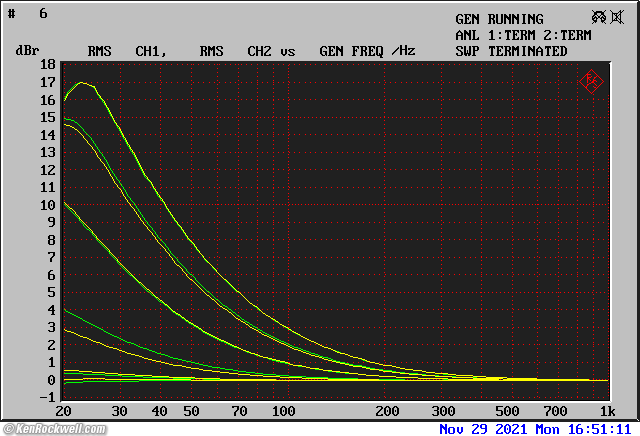
Task: Click the 1k frequency axis label
Action: point(607,412)
